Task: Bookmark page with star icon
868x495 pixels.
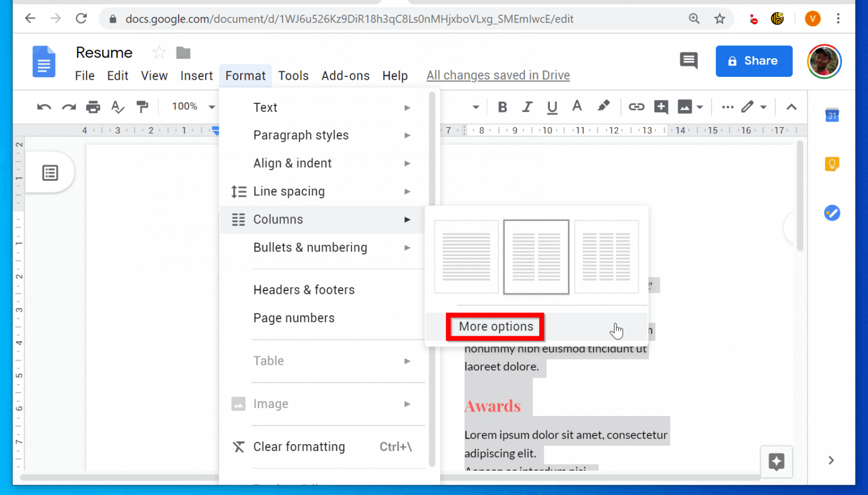Action: click(719, 19)
